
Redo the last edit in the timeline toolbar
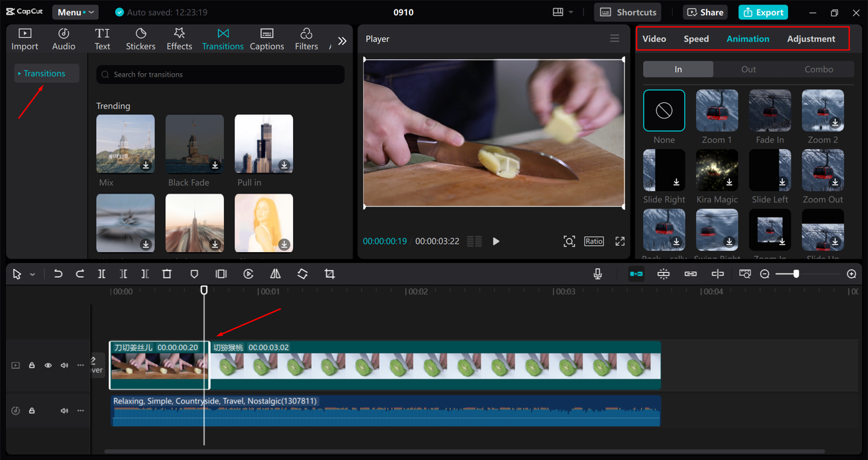click(80, 274)
